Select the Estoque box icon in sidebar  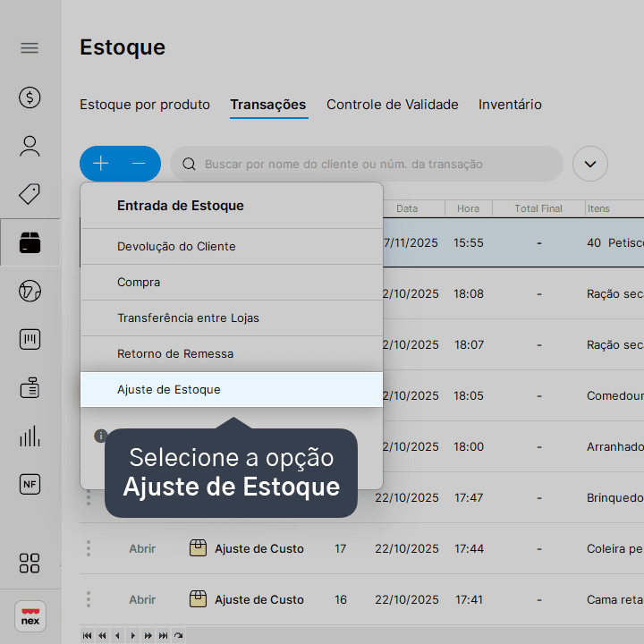tap(30, 242)
